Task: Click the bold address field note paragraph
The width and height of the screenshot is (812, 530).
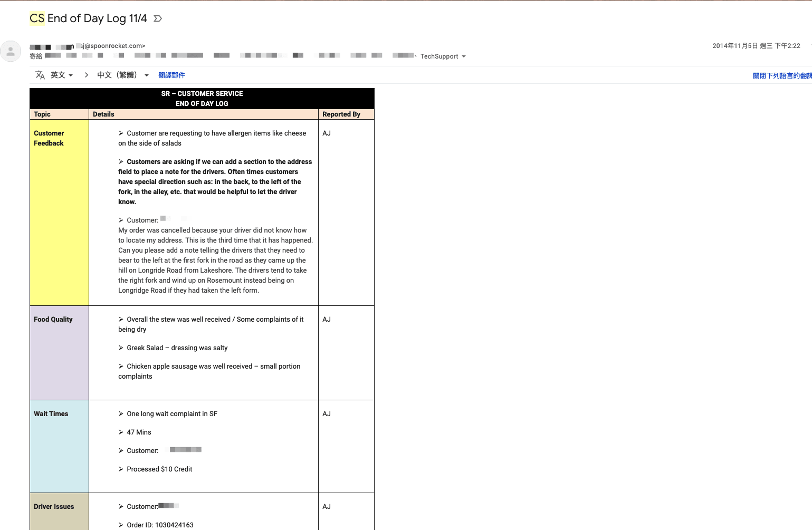Action: pos(215,181)
